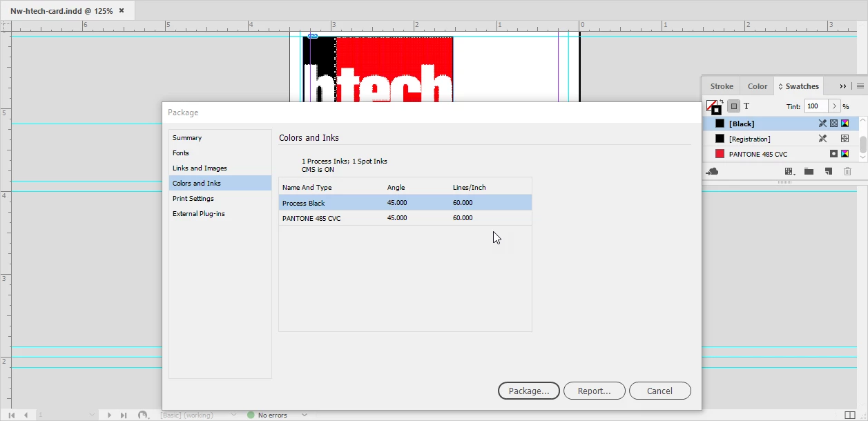Viewport: 868px width, 421px height.
Task: Click the [Registration] color swatch square
Action: click(720, 139)
